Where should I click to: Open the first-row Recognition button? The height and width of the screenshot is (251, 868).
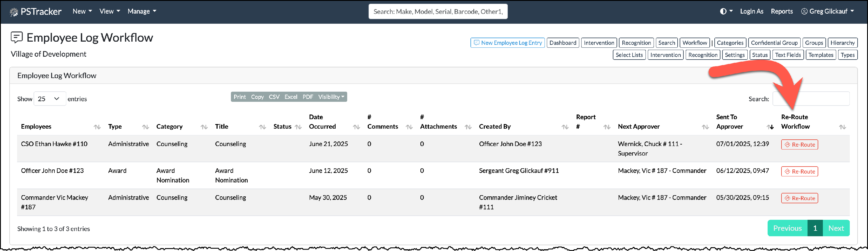click(636, 43)
